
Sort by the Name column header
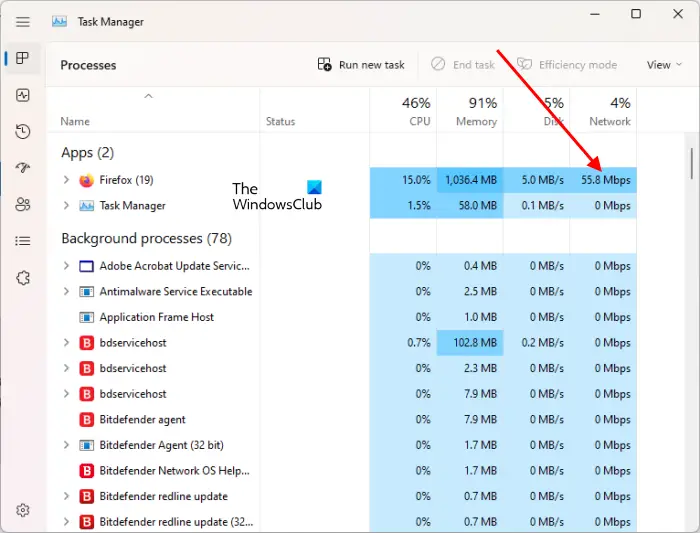coord(75,121)
